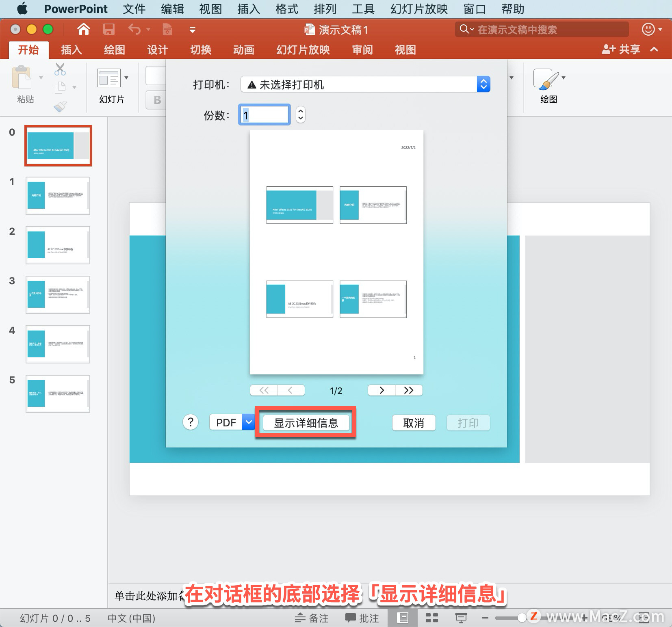Click the search field in presentation
Viewport: 672px width, 627px height.
[542, 29]
